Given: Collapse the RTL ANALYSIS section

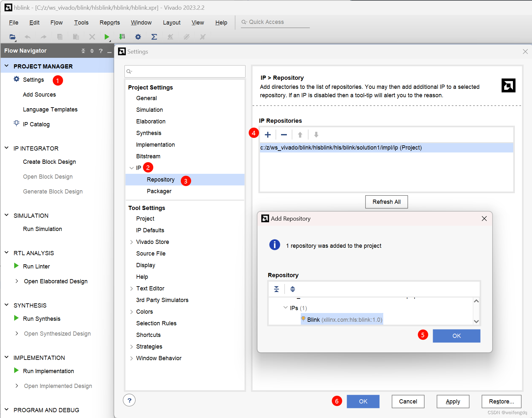Looking at the screenshot, I should (6, 252).
